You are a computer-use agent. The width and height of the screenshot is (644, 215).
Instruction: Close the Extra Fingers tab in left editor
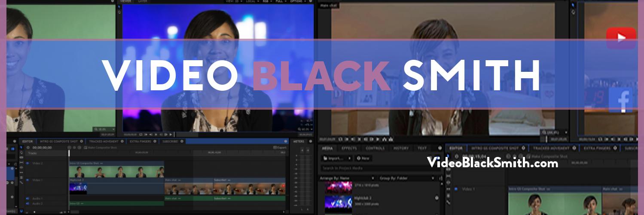[x=156, y=141]
